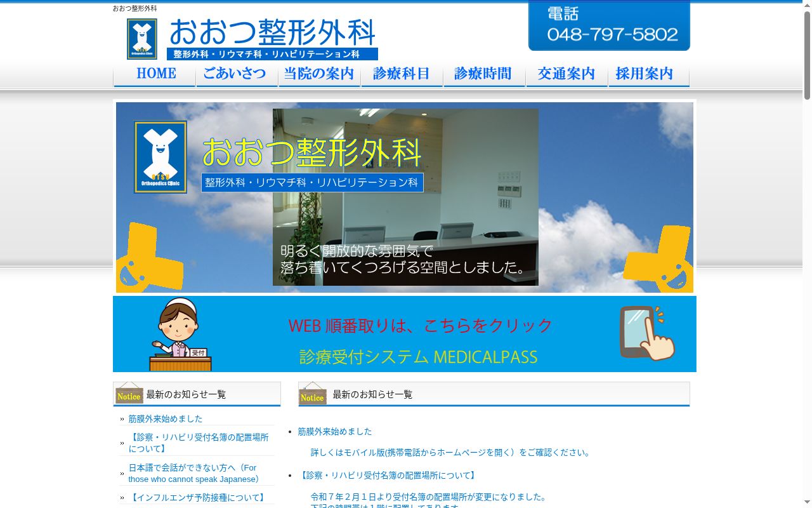Open sidebar link 【診察・リハビリ受付名簿の配置場所について】
812x508 pixels.
click(199, 443)
